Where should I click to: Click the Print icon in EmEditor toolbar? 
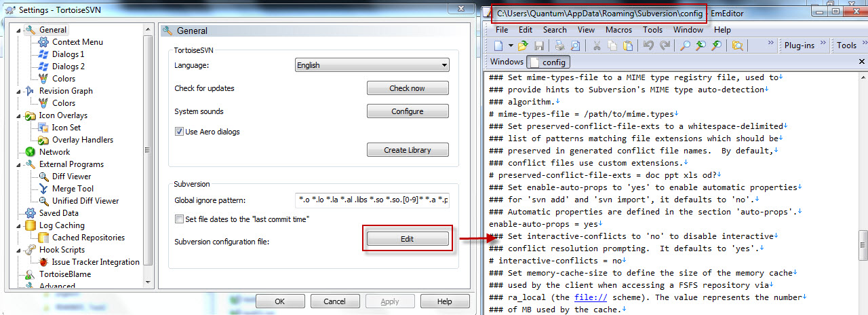pos(560,45)
